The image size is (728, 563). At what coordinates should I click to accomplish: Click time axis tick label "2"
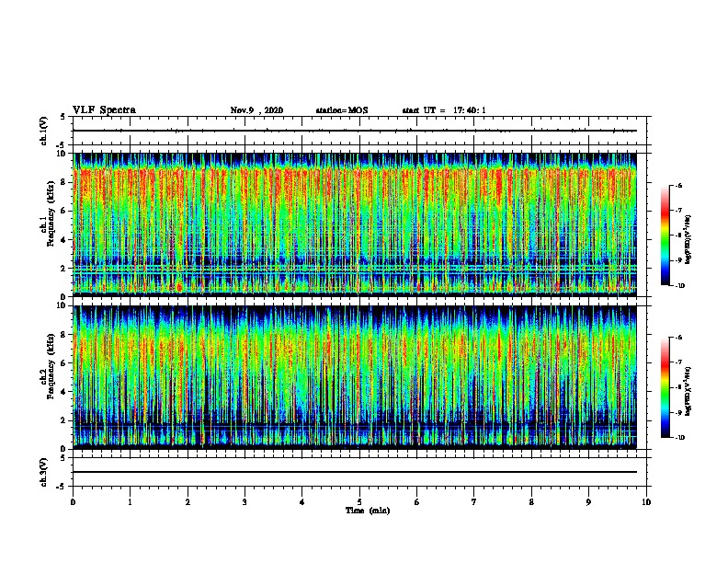click(188, 502)
